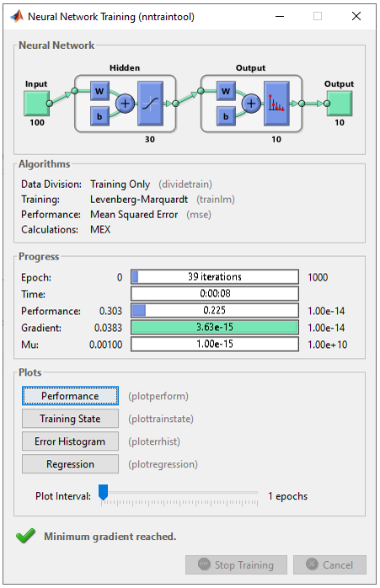Click the green Output block of the network
This screenshot has height=588, width=380.
[x=340, y=104]
